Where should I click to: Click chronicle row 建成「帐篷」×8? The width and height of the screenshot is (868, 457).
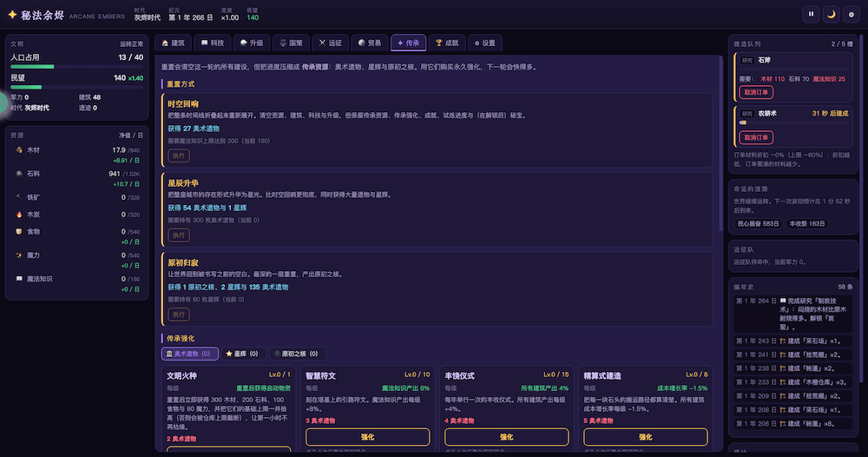[793, 424]
